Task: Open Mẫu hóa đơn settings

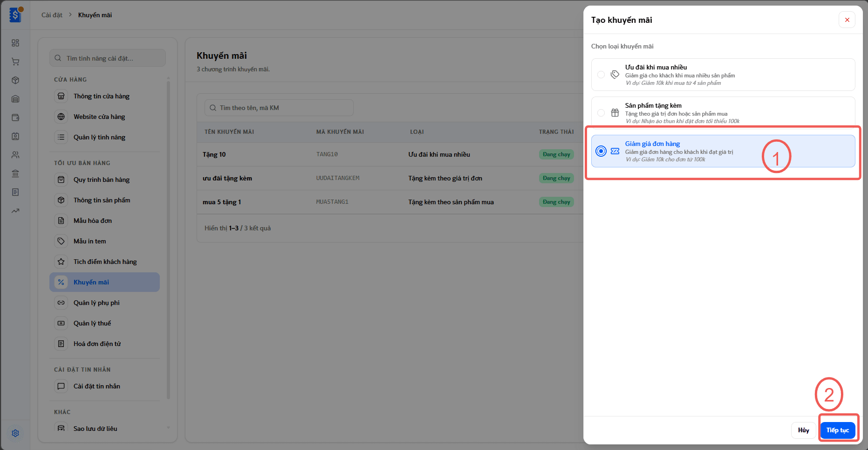Action: (x=104, y=221)
